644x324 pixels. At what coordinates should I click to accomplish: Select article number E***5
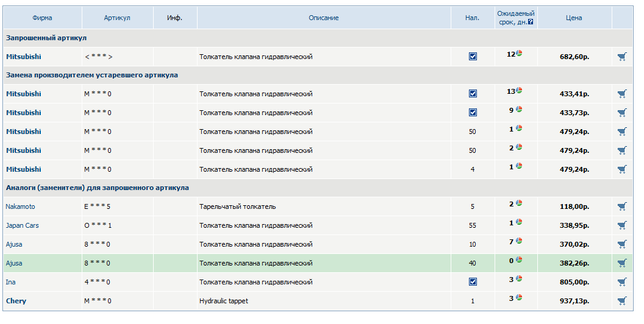click(x=98, y=206)
